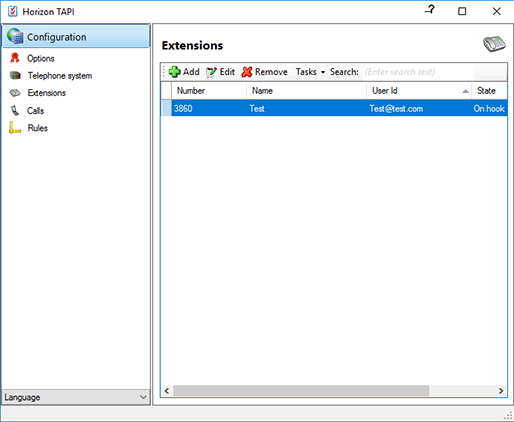Sort by User Id column arrow

465,91
